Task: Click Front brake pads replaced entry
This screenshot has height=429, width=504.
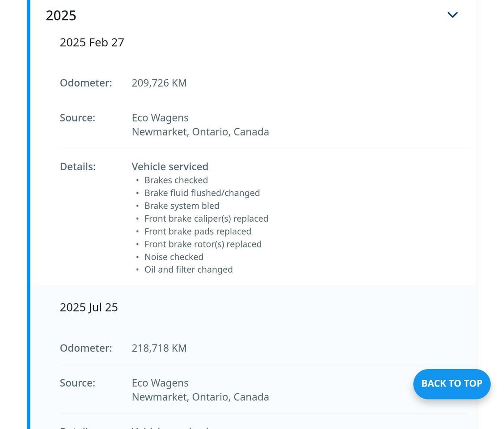Action: (x=198, y=231)
